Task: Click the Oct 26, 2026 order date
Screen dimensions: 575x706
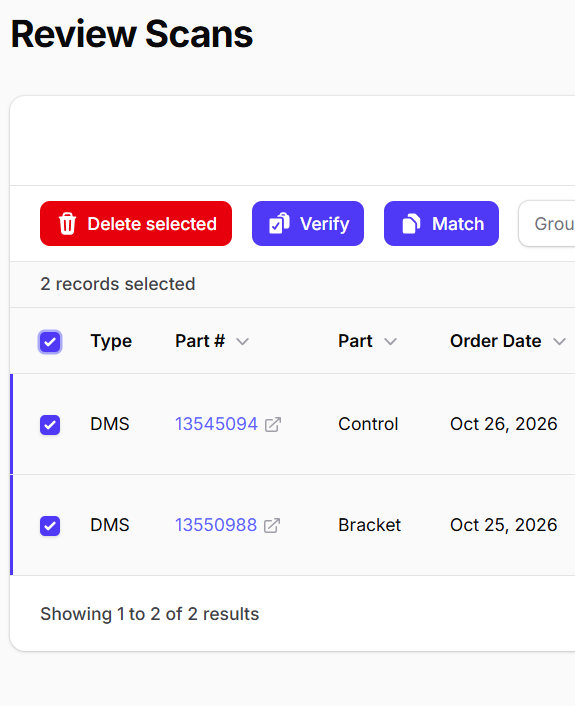Action: pos(504,424)
